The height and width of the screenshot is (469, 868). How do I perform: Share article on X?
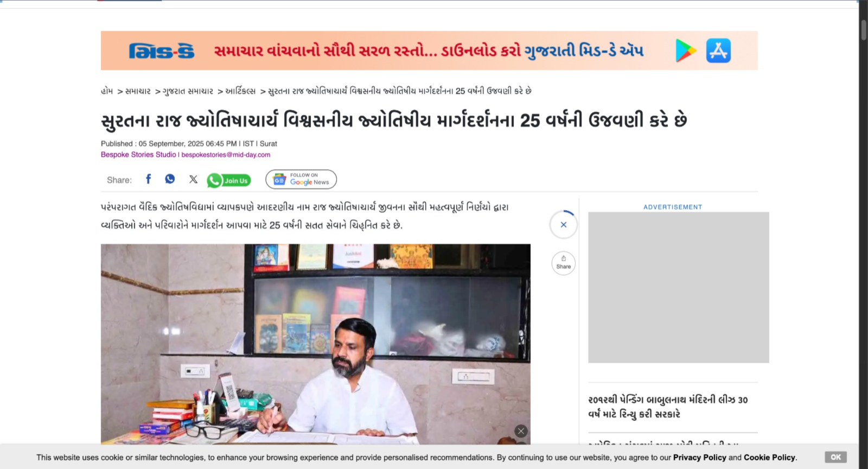click(193, 179)
